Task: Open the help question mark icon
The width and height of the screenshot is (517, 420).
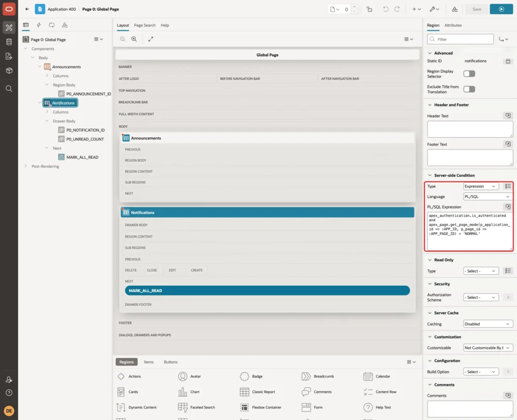Action: pyautogui.click(x=9, y=393)
